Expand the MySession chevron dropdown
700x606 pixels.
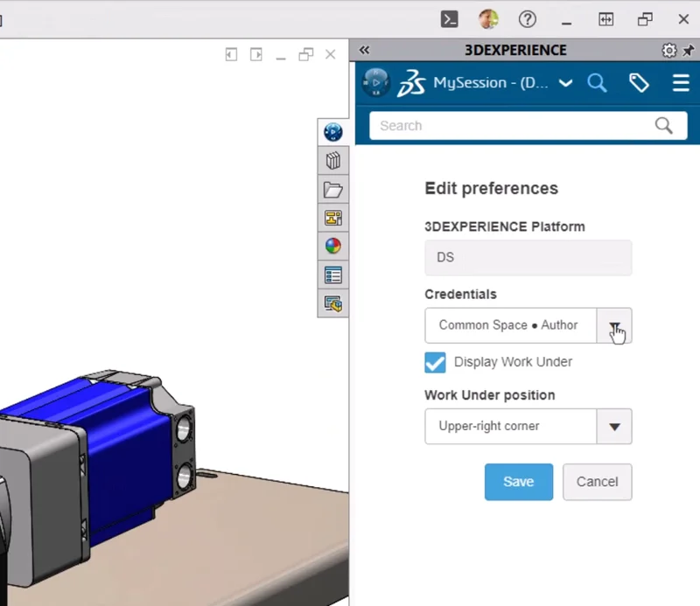565,83
